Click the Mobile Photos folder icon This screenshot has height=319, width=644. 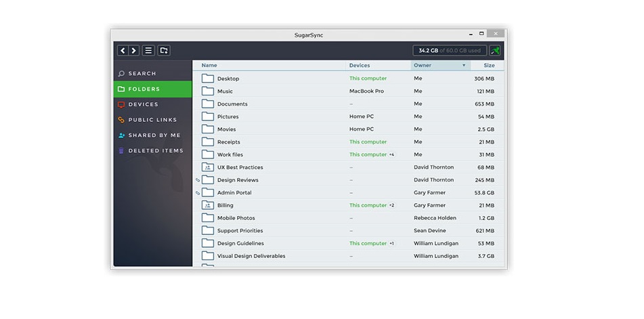[208, 218]
